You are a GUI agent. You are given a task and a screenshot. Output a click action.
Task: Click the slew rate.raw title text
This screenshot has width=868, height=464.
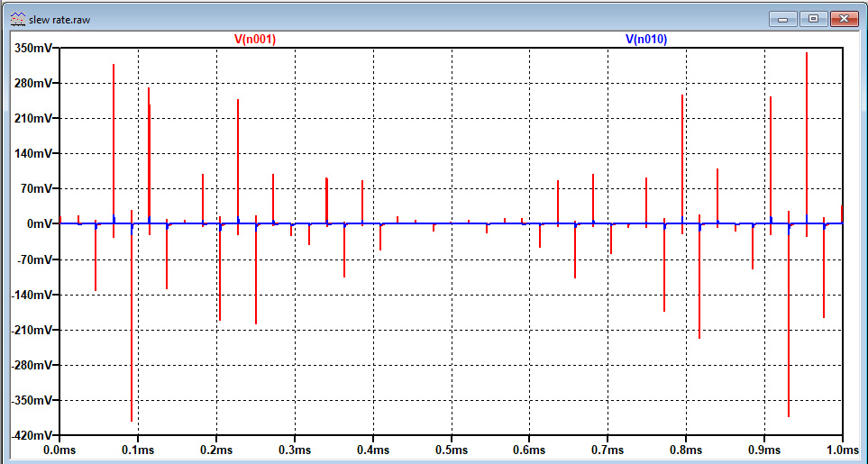click(59, 20)
